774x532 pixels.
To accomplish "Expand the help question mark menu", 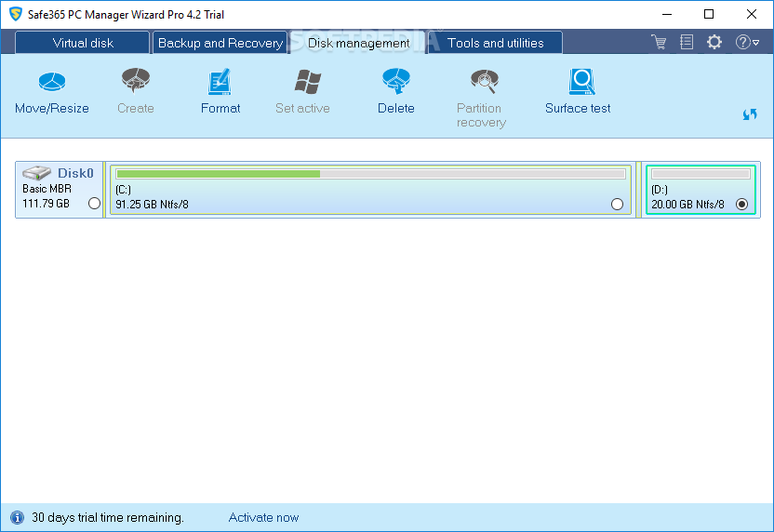I will tap(747, 42).
